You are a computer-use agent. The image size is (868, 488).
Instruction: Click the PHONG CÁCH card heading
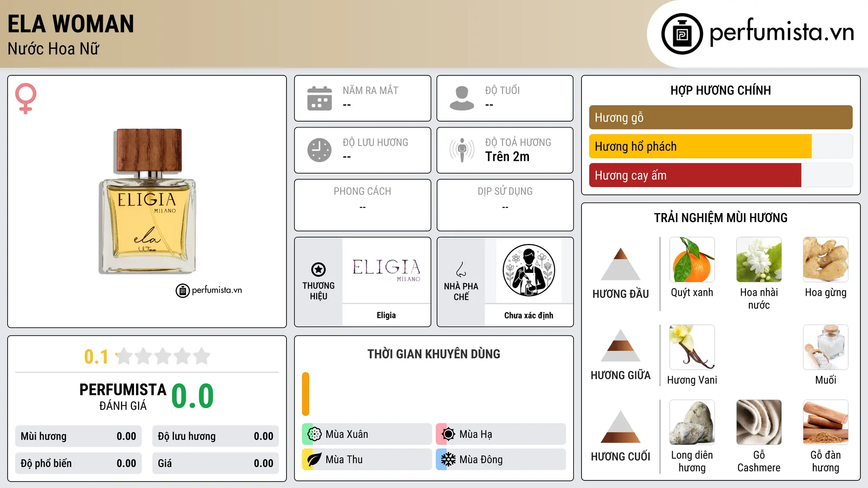pyautogui.click(x=362, y=191)
